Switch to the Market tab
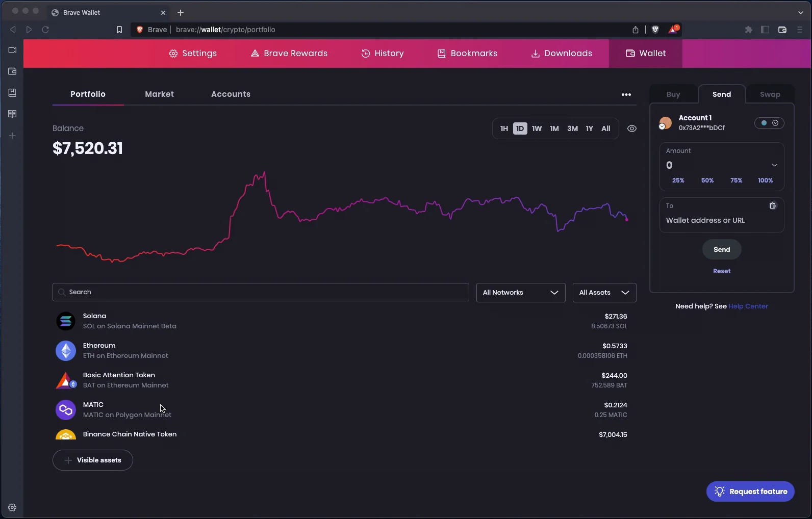812x519 pixels. tap(159, 94)
